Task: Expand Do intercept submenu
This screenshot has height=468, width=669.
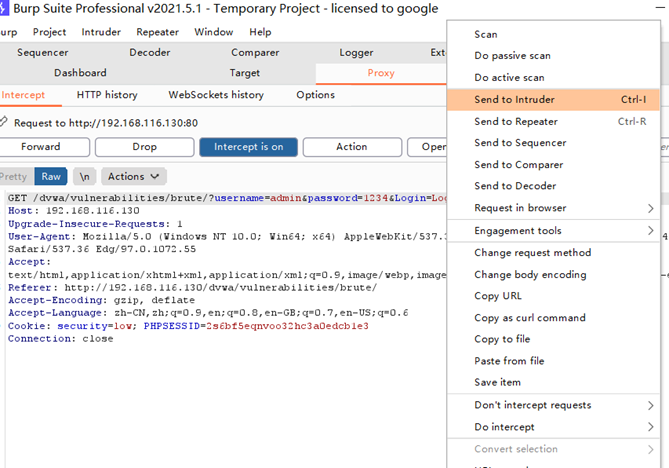Action: tap(553, 427)
